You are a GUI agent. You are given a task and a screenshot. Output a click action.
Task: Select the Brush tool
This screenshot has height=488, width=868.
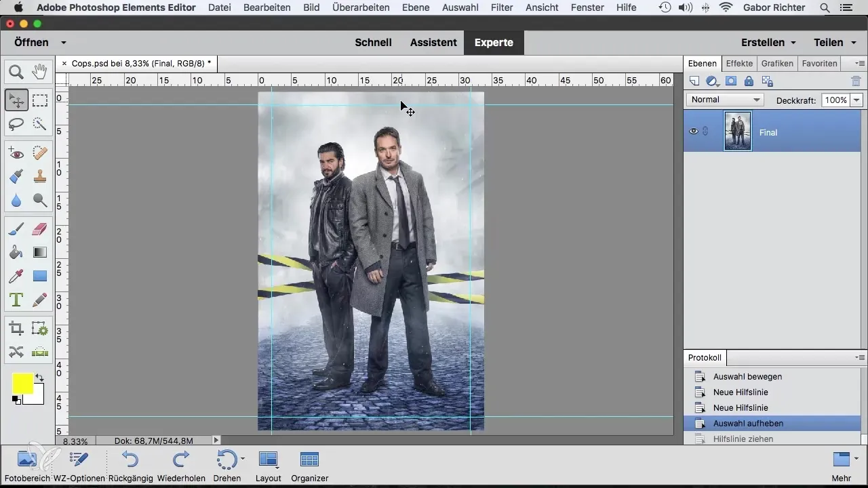click(x=16, y=229)
